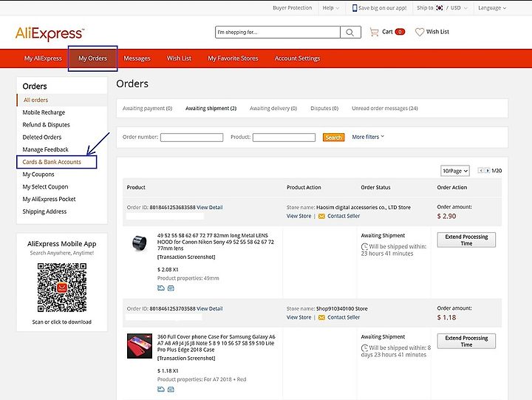The image size is (532, 400).
Task: Open lens hood product thumbnail
Action: (x=140, y=243)
